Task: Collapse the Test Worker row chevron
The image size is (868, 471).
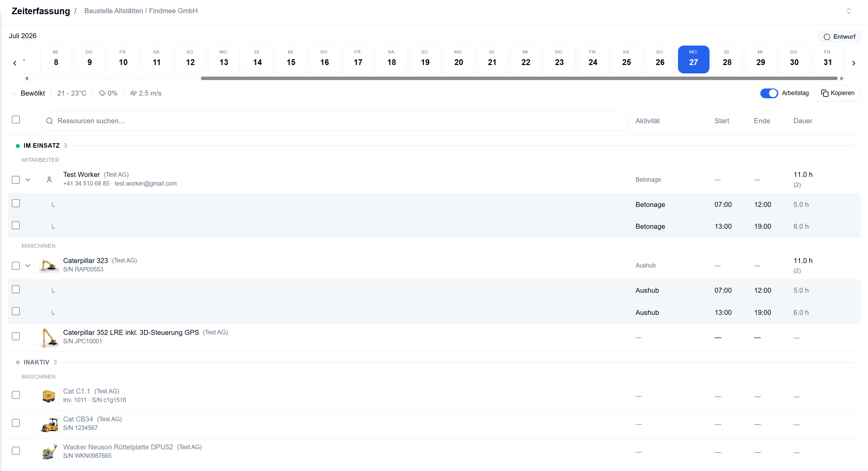Action: 28,180
